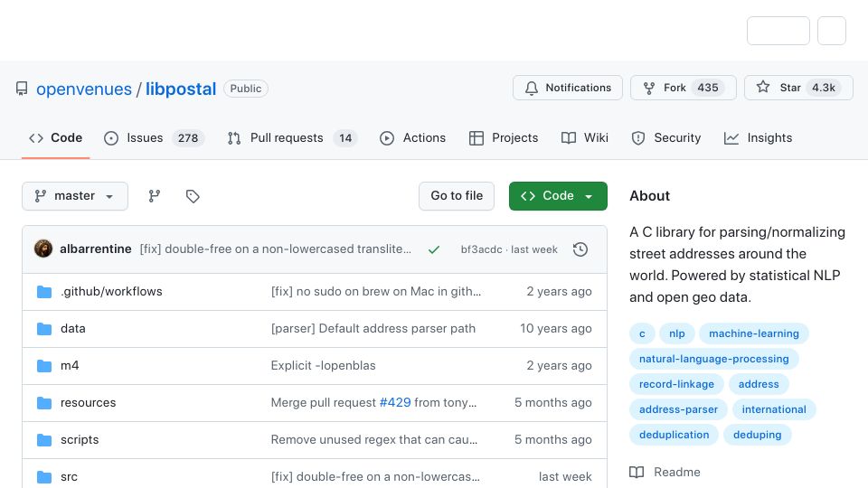This screenshot has width=868, height=488.
Task: Open the resources folder
Action: 88,403
